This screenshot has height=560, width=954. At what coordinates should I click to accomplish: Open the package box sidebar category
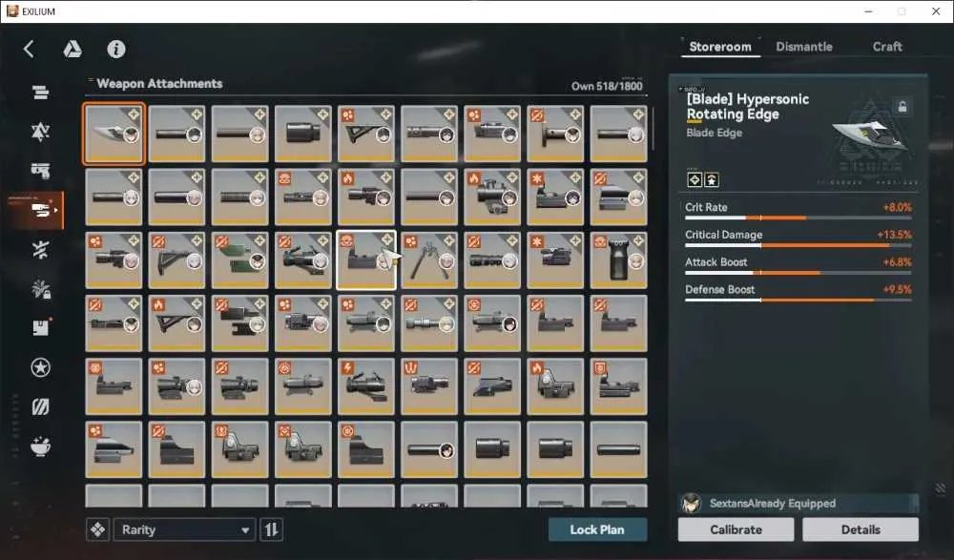click(41, 327)
